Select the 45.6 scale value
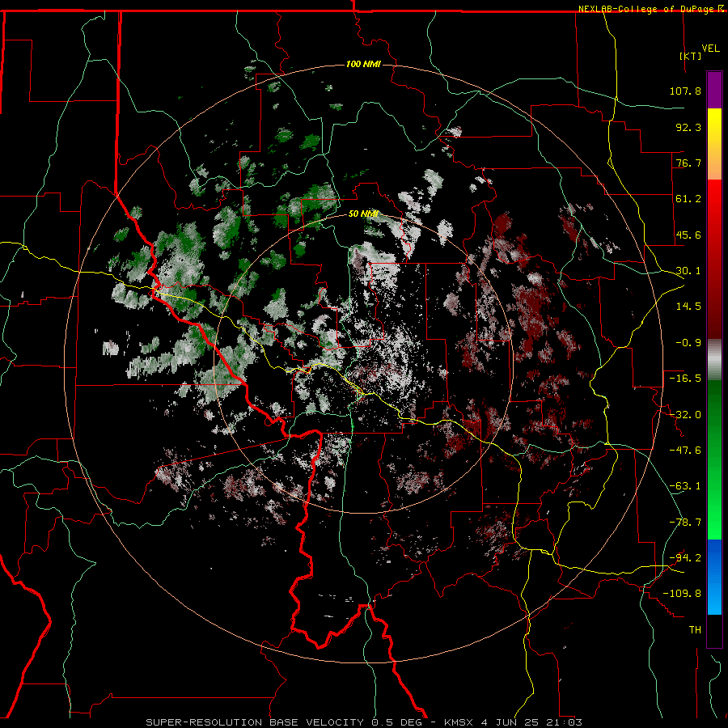 point(688,235)
